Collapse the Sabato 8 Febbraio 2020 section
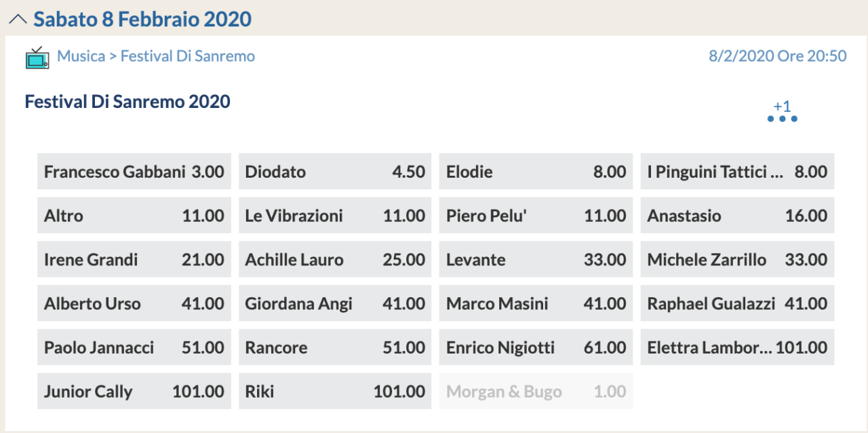868x433 pixels. click(x=18, y=20)
